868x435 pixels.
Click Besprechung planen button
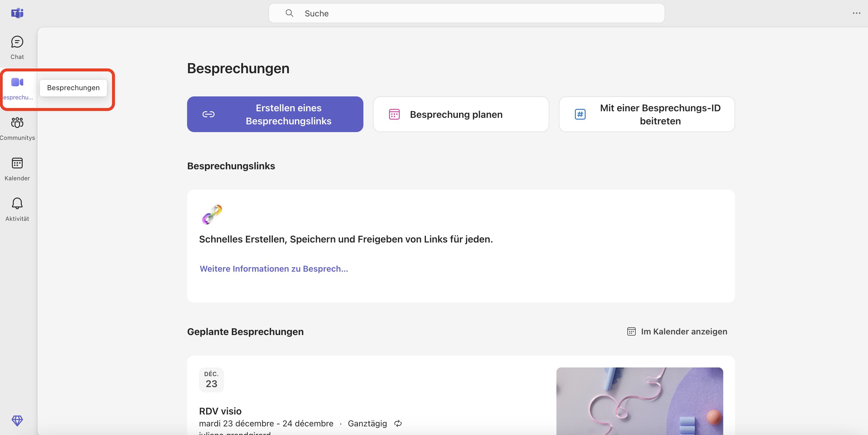461,115
